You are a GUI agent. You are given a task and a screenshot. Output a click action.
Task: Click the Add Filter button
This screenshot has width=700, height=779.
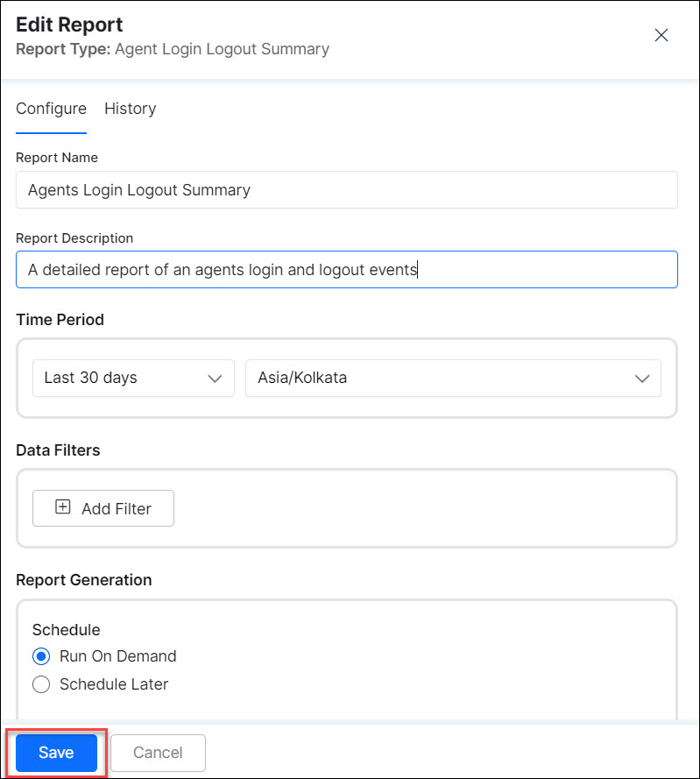(103, 507)
